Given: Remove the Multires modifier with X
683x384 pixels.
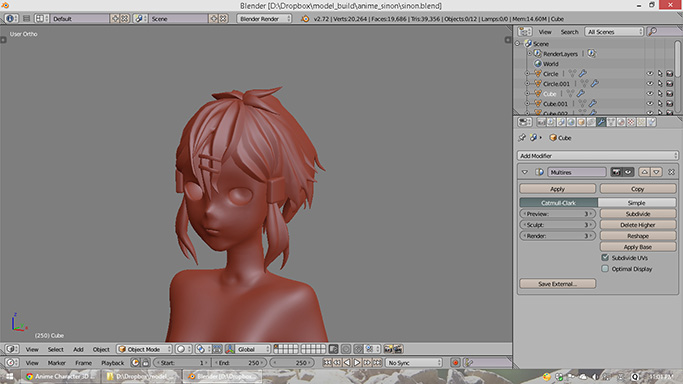Looking at the screenshot, I should click(671, 172).
